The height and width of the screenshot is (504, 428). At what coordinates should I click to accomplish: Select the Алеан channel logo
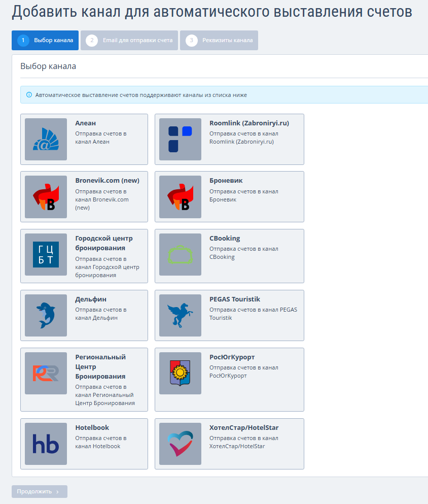pos(46,139)
